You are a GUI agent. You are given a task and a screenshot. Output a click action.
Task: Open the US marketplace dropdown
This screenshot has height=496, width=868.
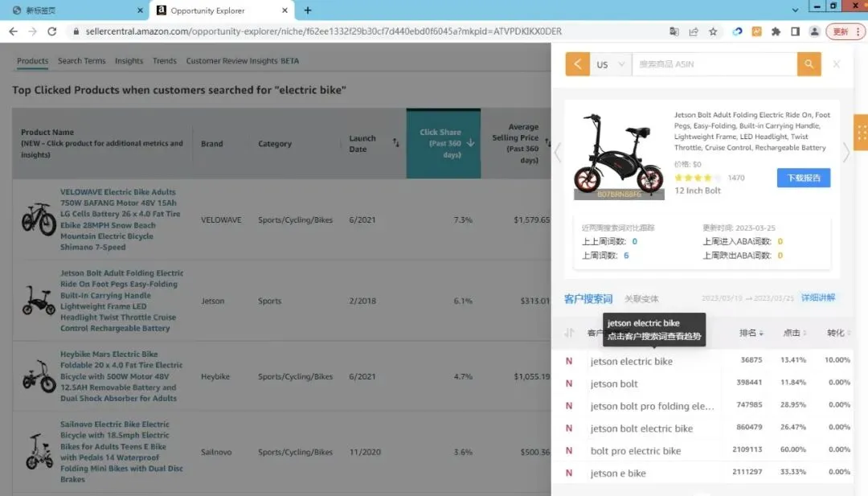coord(611,64)
